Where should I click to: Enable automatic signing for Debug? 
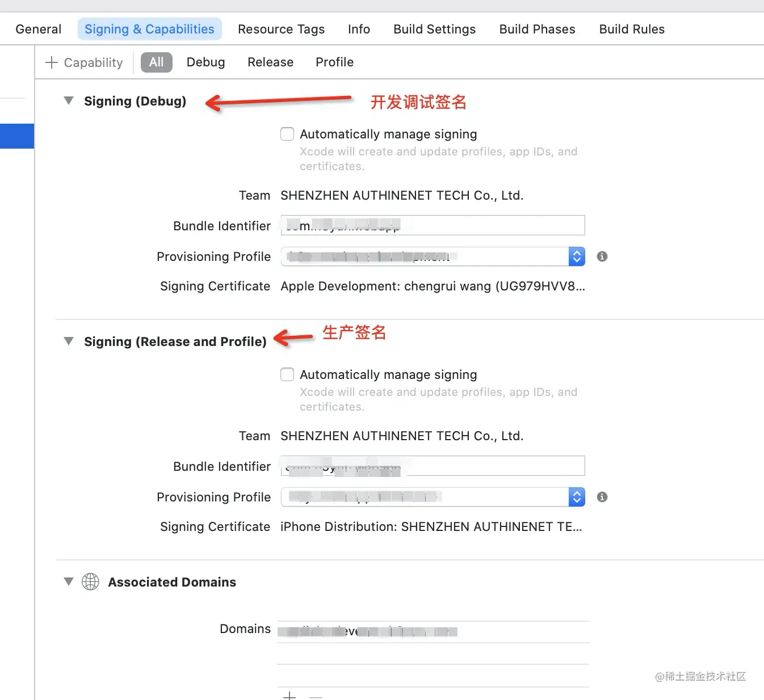tap(287, 134)
